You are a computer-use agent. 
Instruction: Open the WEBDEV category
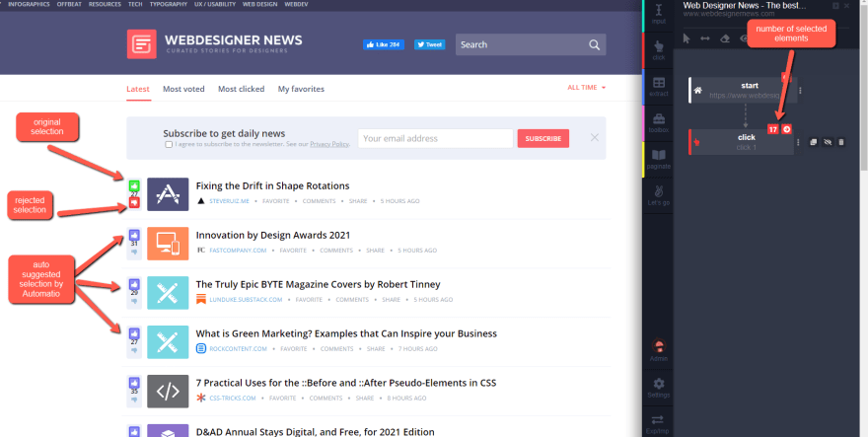[x=296, y=4]
